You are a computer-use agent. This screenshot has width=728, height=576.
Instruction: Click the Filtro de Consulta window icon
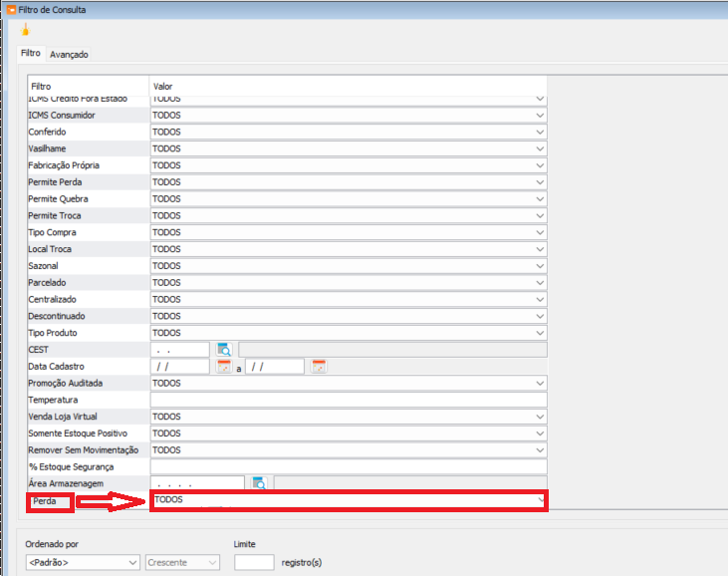tap(10, 9)
